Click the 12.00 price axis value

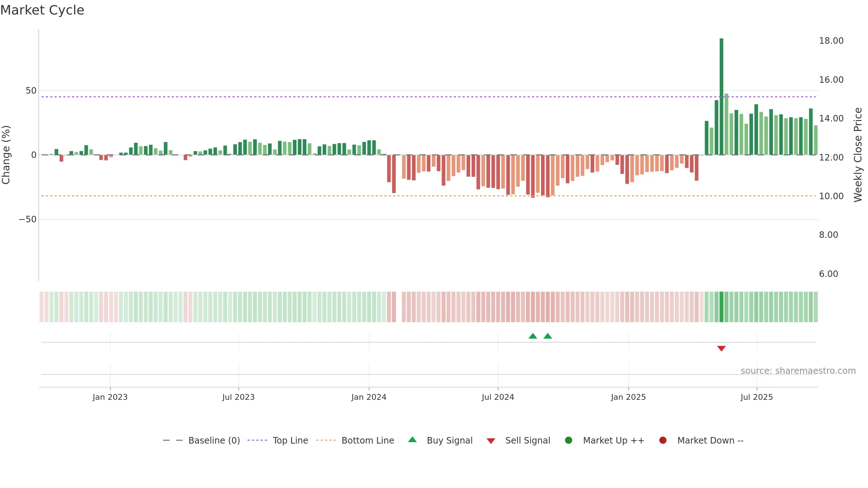click(x=831, y=157)
